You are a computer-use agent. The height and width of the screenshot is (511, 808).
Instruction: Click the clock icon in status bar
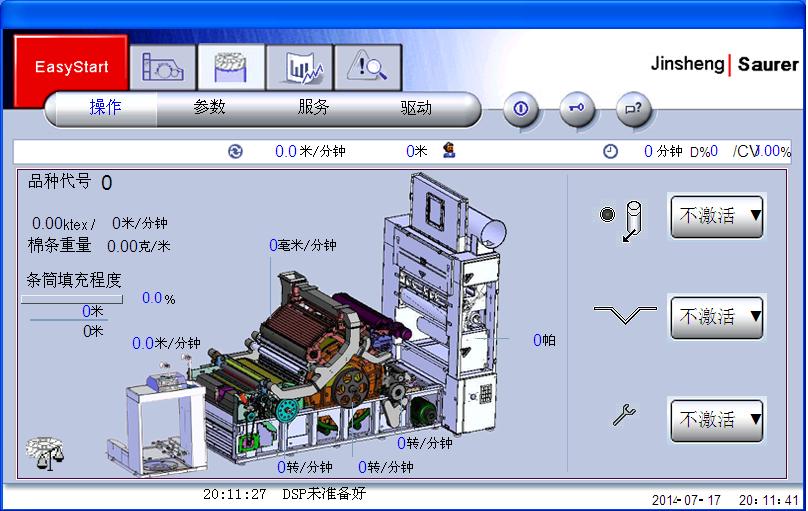610,152
